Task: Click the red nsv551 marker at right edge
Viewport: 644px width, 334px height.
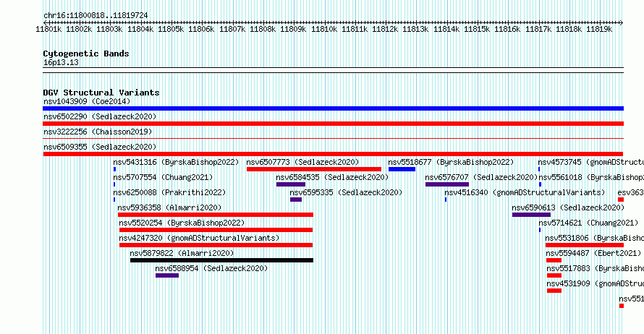Action: pyautogui.click(x=622, y=306)
